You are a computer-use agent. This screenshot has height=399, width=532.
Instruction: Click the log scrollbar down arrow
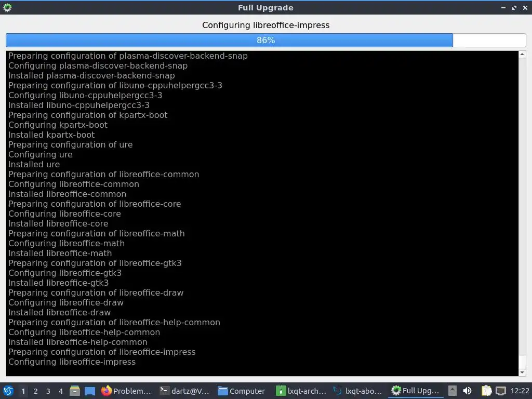coord(523,373)
